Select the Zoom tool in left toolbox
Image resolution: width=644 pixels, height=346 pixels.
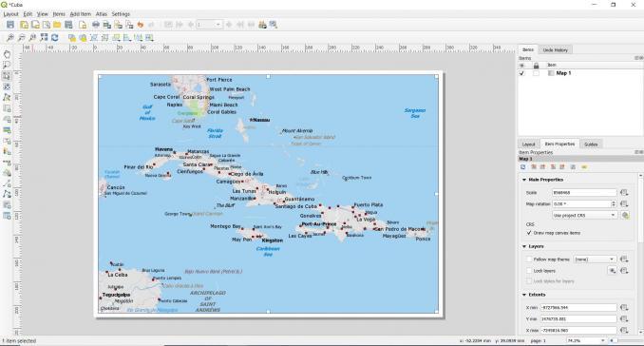(x=7, y=65)
